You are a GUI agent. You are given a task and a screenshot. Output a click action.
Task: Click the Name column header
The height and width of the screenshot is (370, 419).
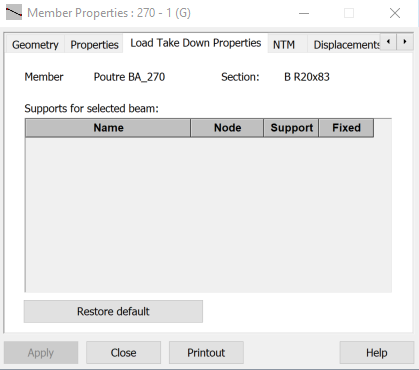[108, 128]
